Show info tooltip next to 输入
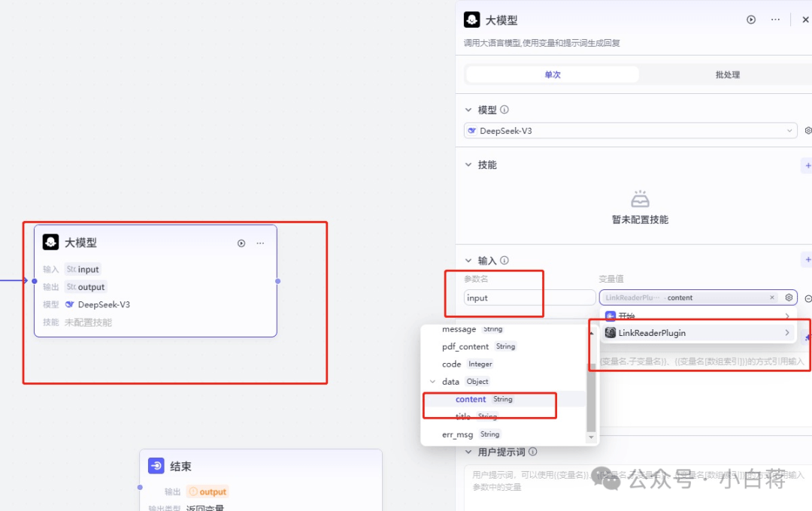The height and width of the screenshot is (511, 812). (504, 261)
